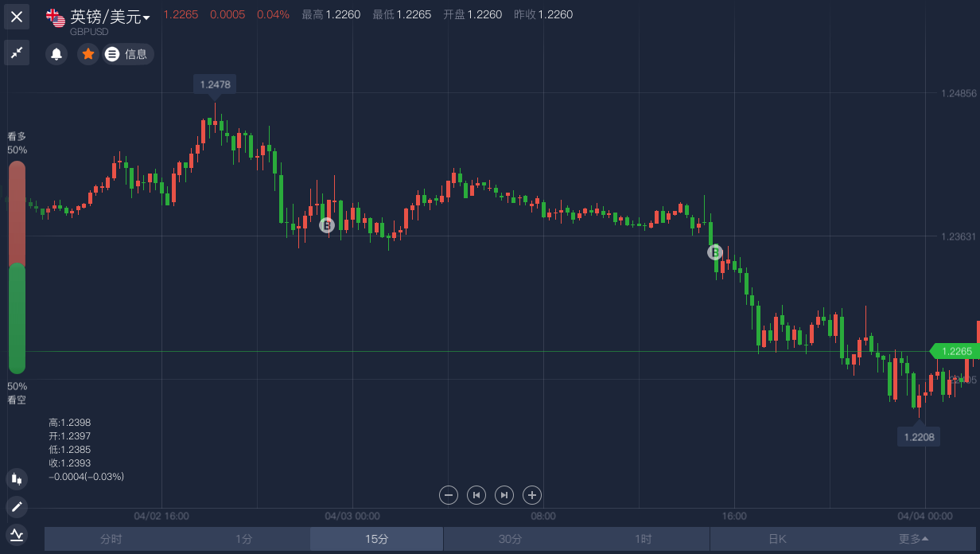Toggle the orange favorite star
This screenshot has width=980, height=554.
point(88,54)
